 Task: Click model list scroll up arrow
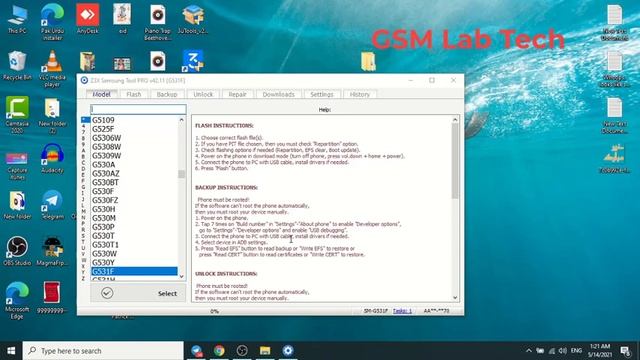click(182, 120)
